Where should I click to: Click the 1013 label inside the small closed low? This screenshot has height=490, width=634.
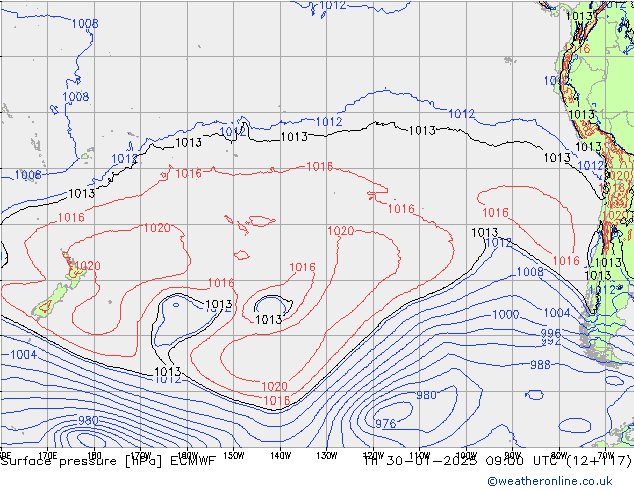(268, 319)
